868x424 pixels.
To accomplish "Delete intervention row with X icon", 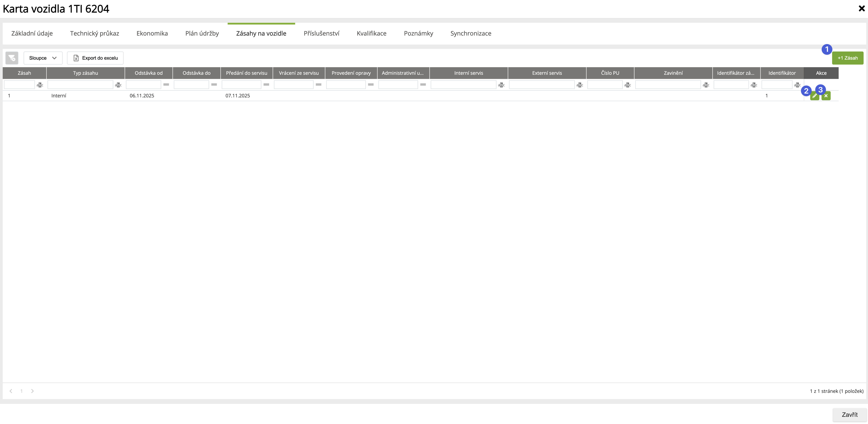I will (826, 96).
